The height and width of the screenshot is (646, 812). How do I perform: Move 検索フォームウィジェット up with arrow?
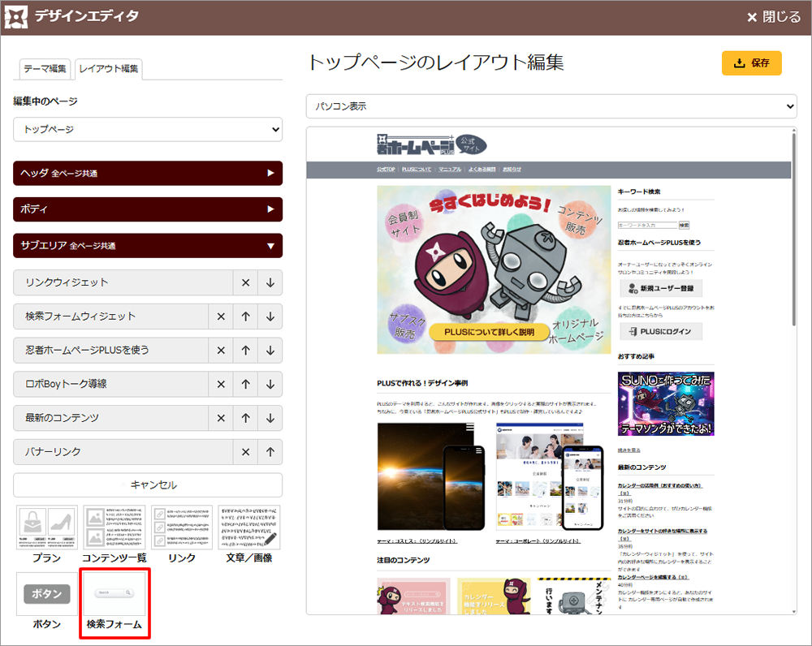click(x=245, y=317)
